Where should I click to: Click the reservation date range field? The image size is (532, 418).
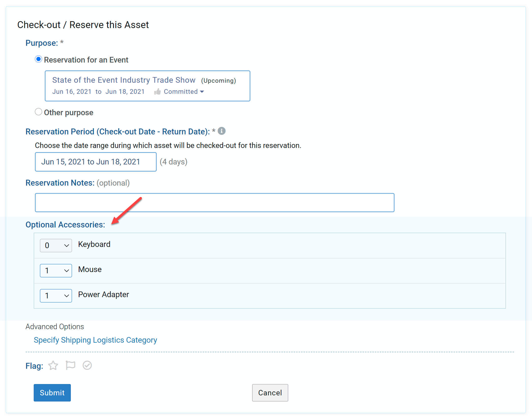pos(95,162)
